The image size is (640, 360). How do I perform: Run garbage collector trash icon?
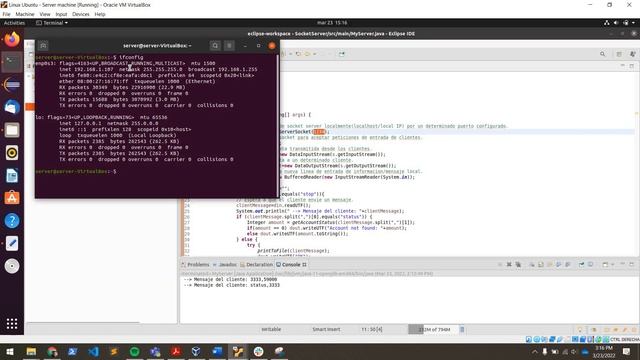462,329
